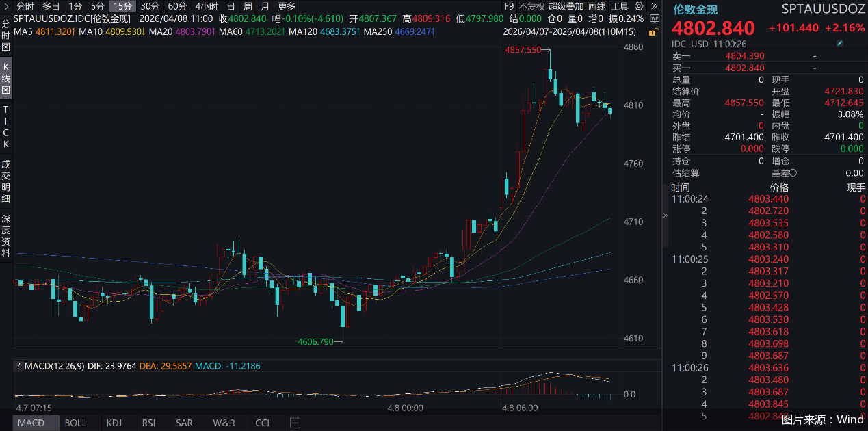The image size is (868, 431).
Task: Add indicator panel with plus icon
Action: (295, 423)
